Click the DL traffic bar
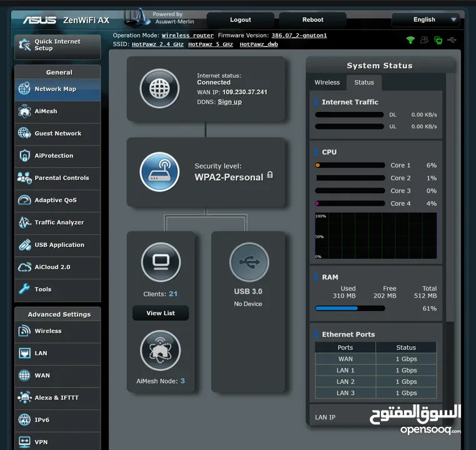 (x=349, y=114)
